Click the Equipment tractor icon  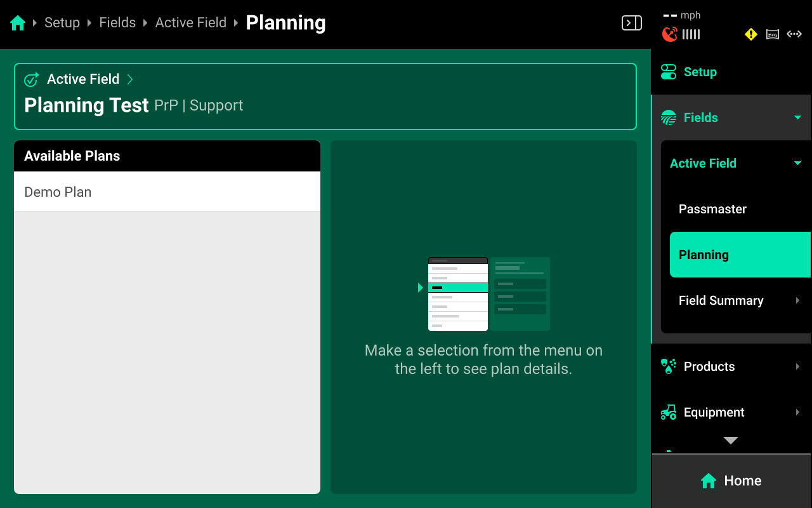click(x=669, y=412)
